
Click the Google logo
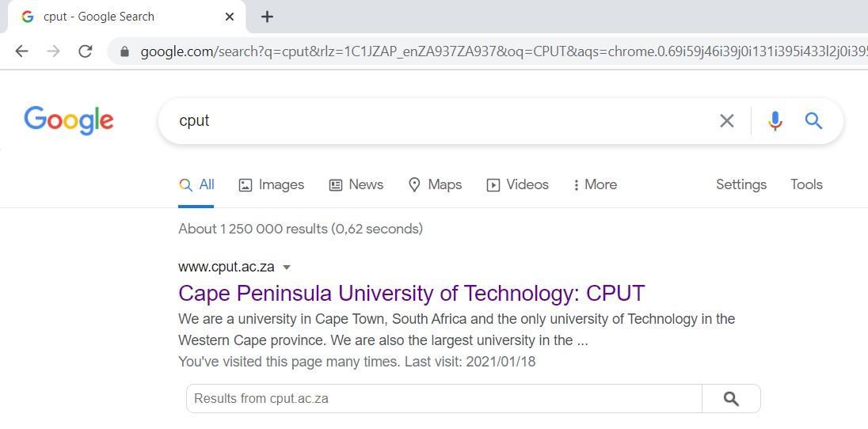[x=69, y=120]
